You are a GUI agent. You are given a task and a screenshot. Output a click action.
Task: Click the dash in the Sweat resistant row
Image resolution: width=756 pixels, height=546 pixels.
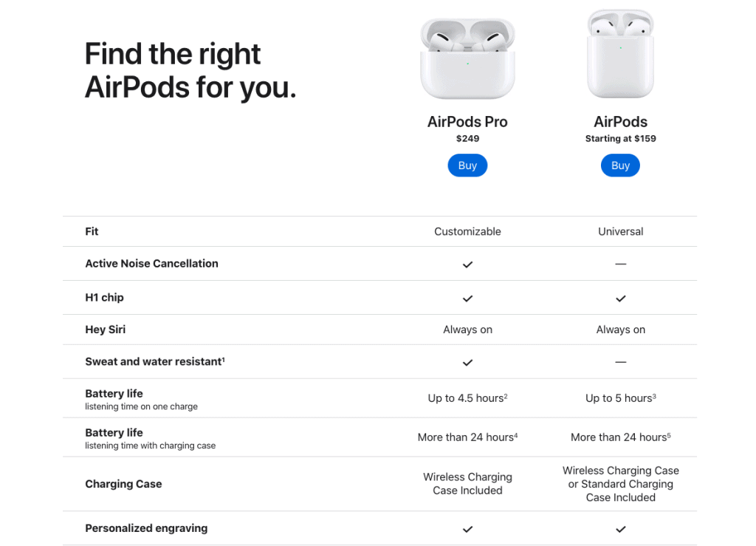tap(620, 361)
